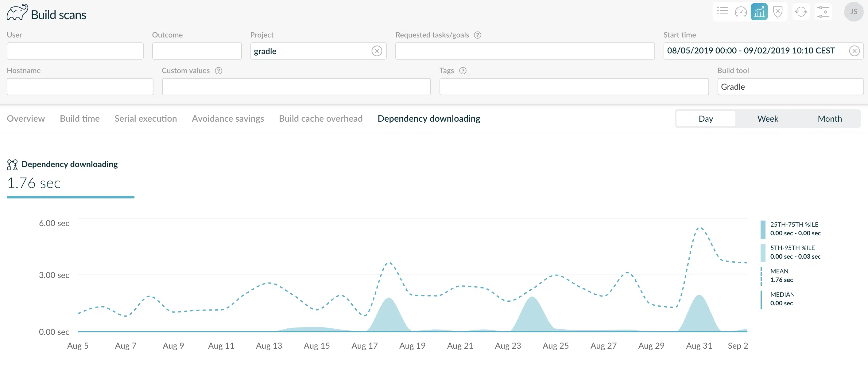Click the 25TH-75TH %ILE legend swatch
Screen dimensions: 868x368
point(763,229)
